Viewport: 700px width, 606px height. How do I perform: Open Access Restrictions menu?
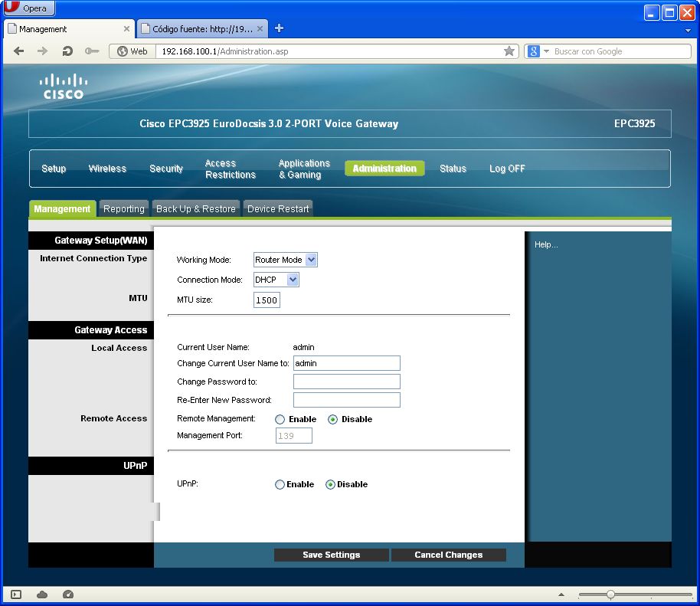[231, 169]
